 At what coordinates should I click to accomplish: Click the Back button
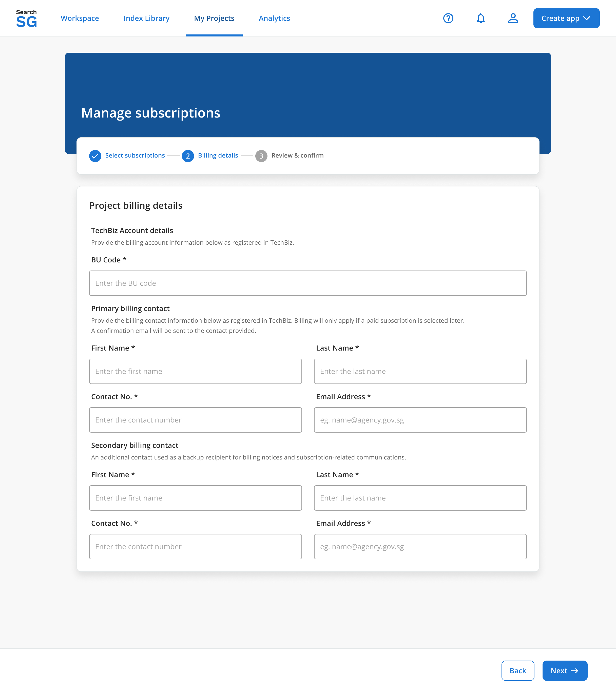tap(518, 670)
